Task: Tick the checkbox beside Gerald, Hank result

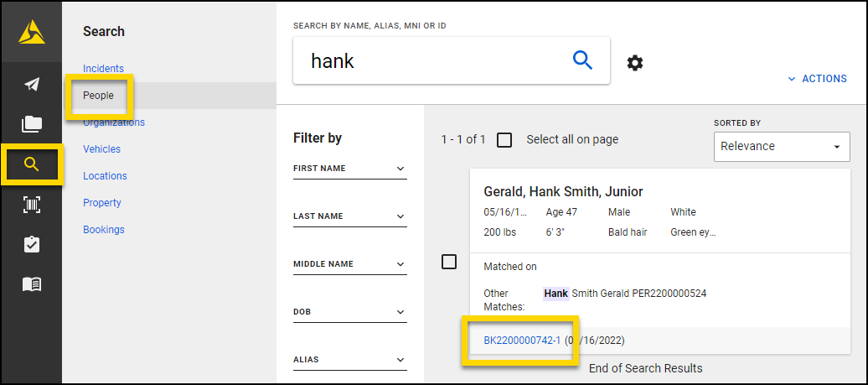Action: click(x=449, y=262)
